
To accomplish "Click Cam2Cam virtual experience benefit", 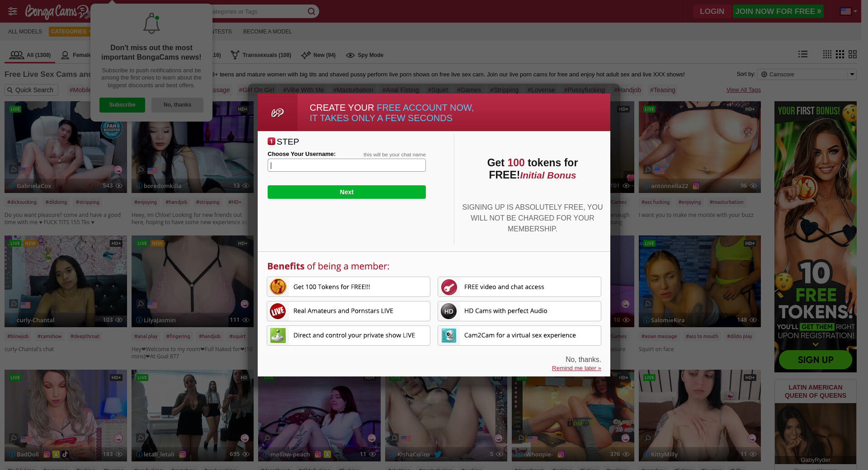I will click(519, 335).
